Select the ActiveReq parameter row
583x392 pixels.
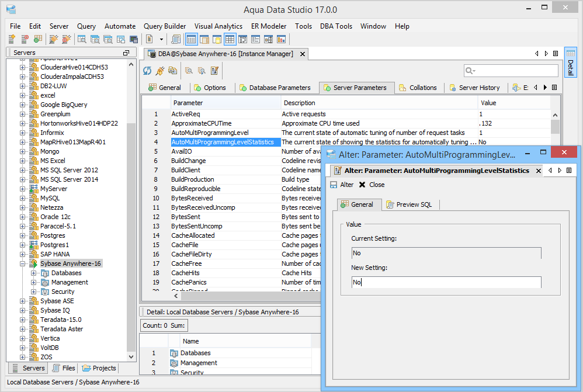pyautogui.click(x=346, y=114)
